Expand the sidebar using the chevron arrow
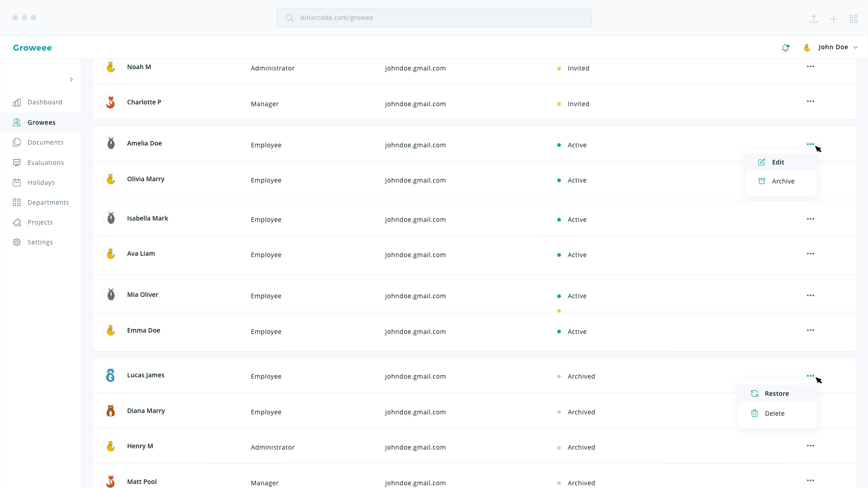868x488 pixels. pos(71,80)
